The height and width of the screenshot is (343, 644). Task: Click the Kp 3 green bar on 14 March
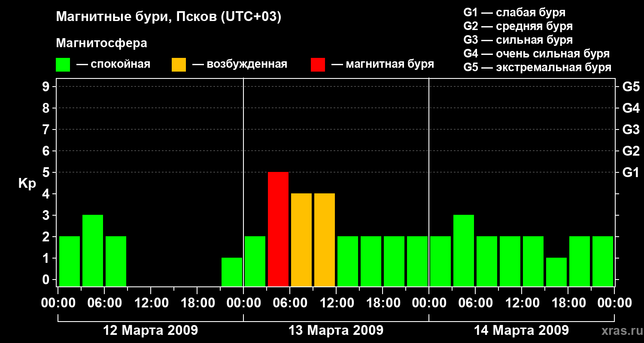464,250
